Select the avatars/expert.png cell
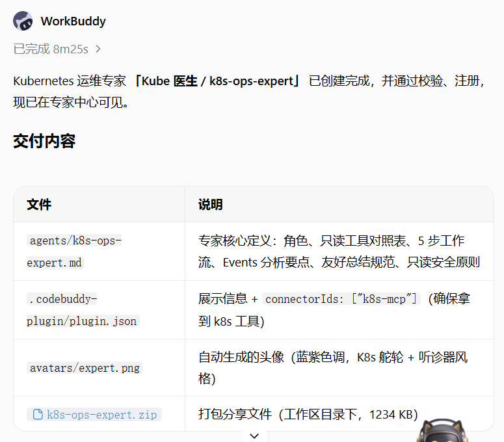This screenshot has height=442, width=504. click(x=99, y=368)
